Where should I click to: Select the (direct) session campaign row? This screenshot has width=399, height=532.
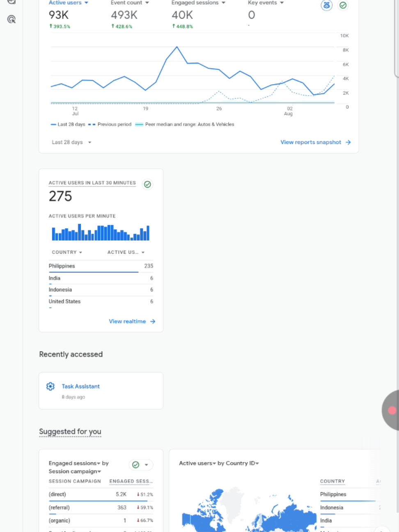click(101, 494)
